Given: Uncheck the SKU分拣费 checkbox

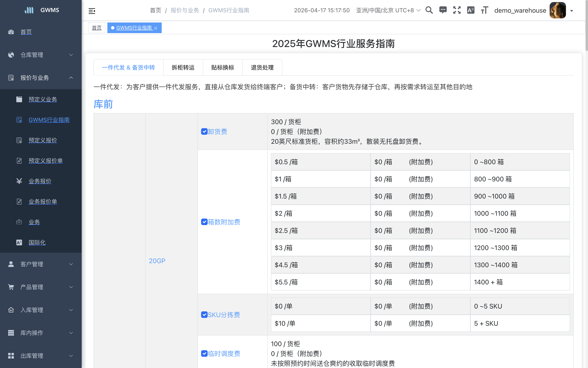Looking at the screenshot, I should [x=204, y=315].
